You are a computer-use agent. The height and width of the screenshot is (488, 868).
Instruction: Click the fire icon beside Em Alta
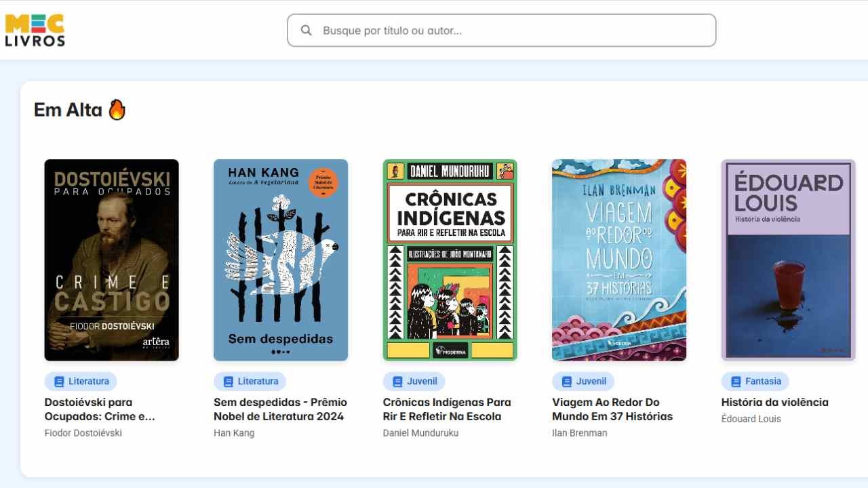point(117,109)
